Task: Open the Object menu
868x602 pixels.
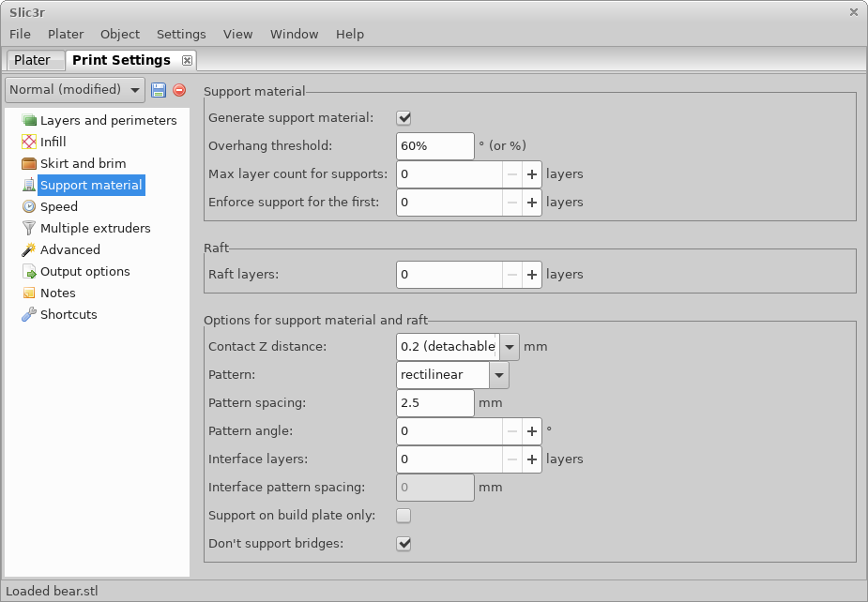Action: [x=120, y=35]
